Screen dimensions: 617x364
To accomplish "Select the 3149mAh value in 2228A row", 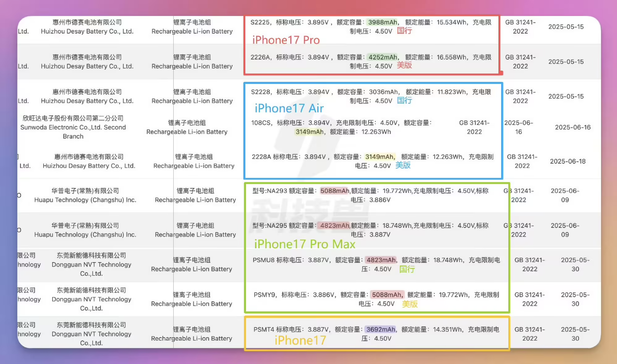I will pos(380,157).
